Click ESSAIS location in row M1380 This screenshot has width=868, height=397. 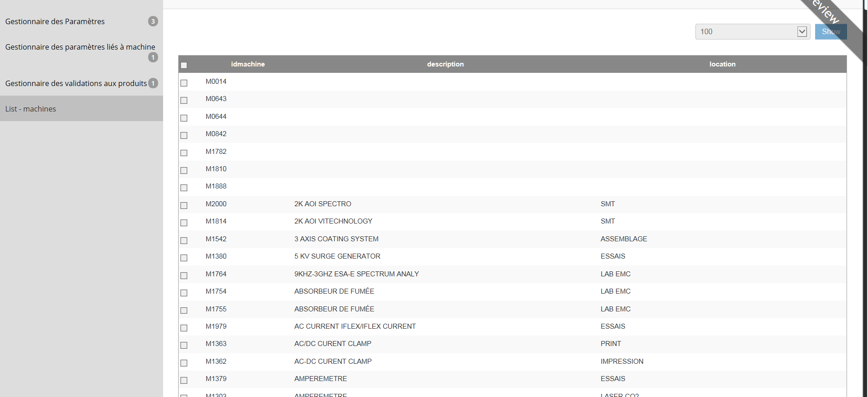point(613,256)
